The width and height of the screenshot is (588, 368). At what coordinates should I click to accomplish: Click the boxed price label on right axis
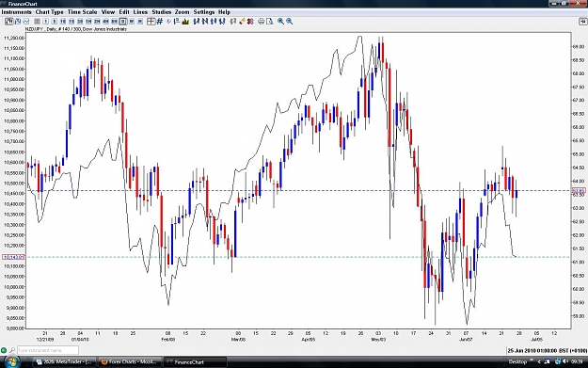click(x=578, y=190)
